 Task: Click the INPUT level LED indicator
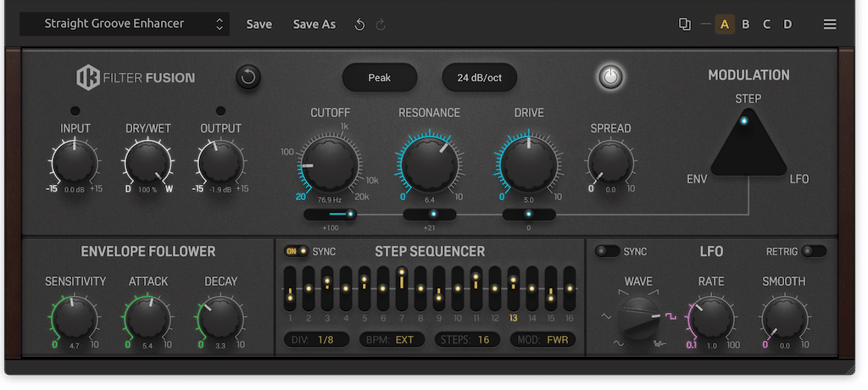coord(75,111)
